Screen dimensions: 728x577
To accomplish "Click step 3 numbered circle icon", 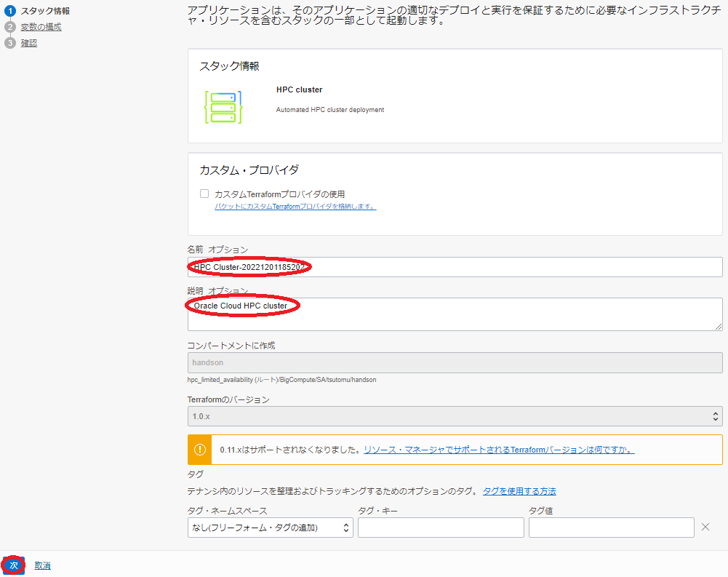I will tap(10, 43).
